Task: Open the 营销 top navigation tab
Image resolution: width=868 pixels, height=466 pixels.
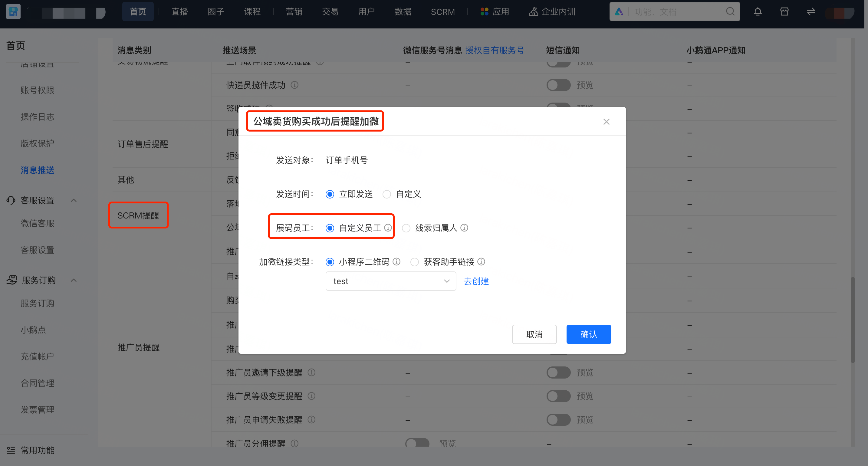Action: (x=294, y=12)
